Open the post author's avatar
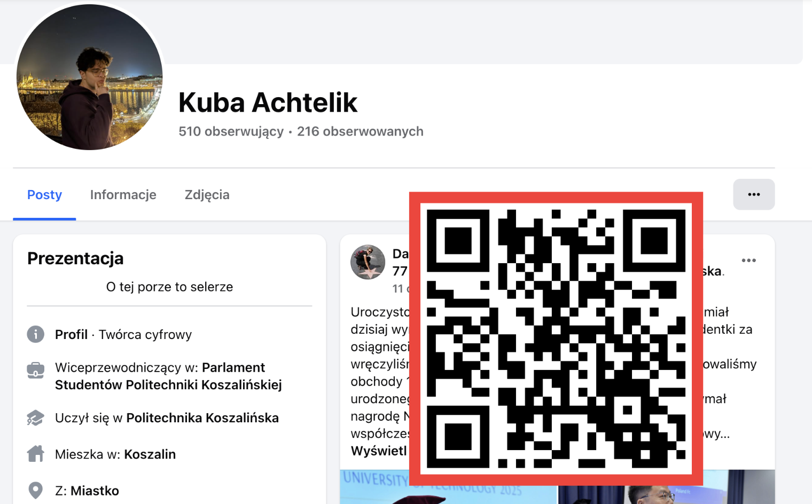Viewport: 812px width, 504px height. point(368,262)
